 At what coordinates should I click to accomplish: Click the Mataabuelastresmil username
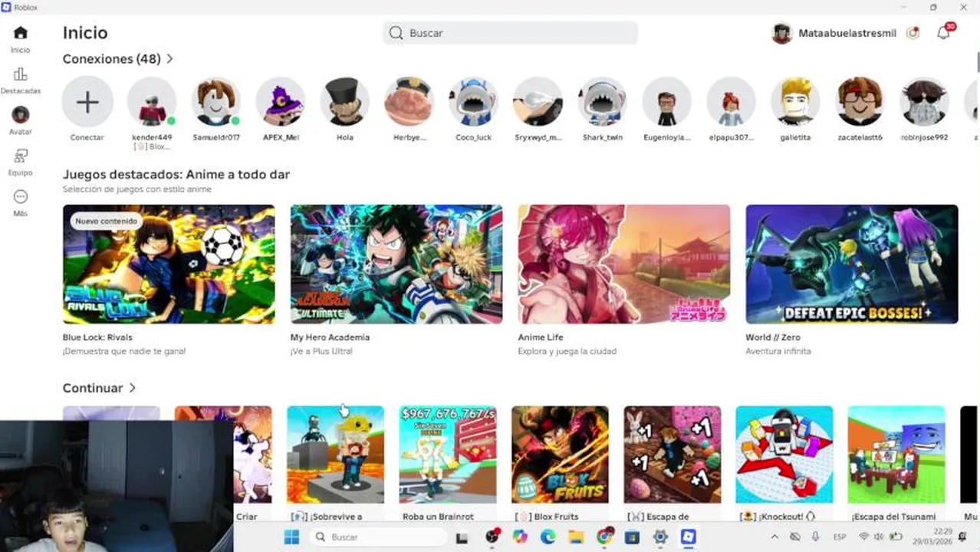tap(847, 33)
